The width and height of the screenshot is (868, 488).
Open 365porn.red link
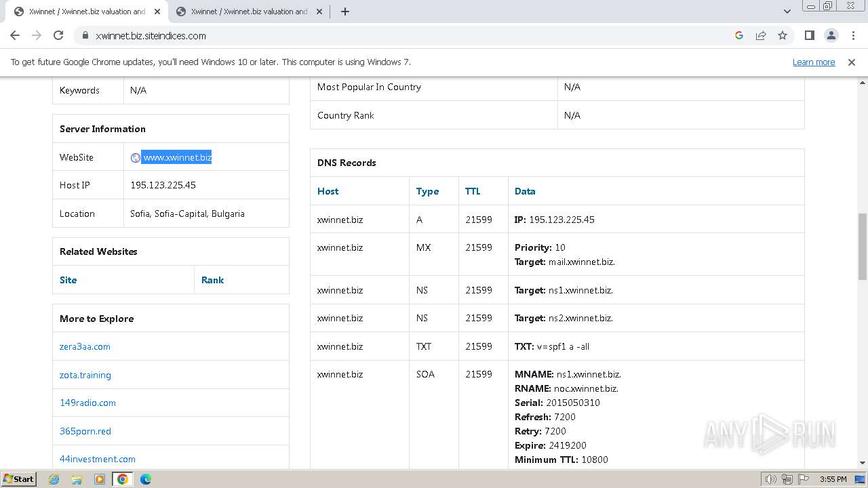[85, 431]
